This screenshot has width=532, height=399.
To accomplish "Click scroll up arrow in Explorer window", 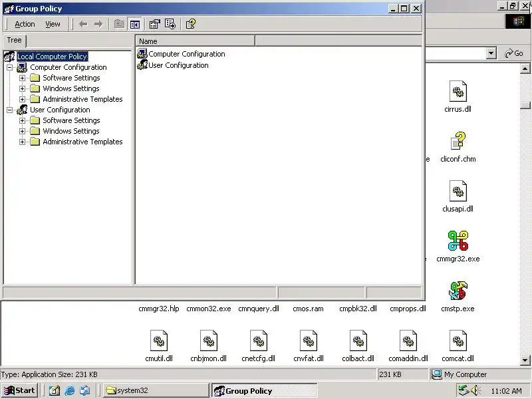I will 525,69.
